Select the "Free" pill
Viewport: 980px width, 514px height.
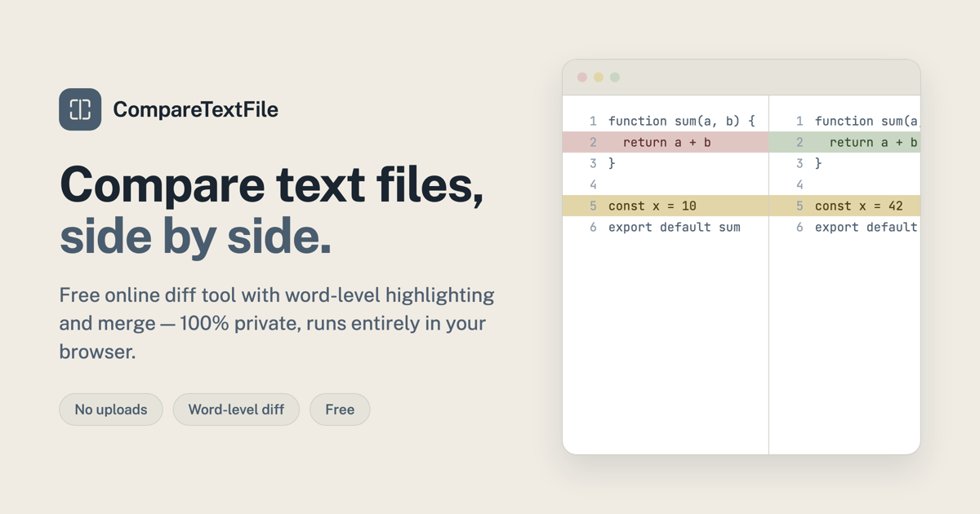coord(340,410)
